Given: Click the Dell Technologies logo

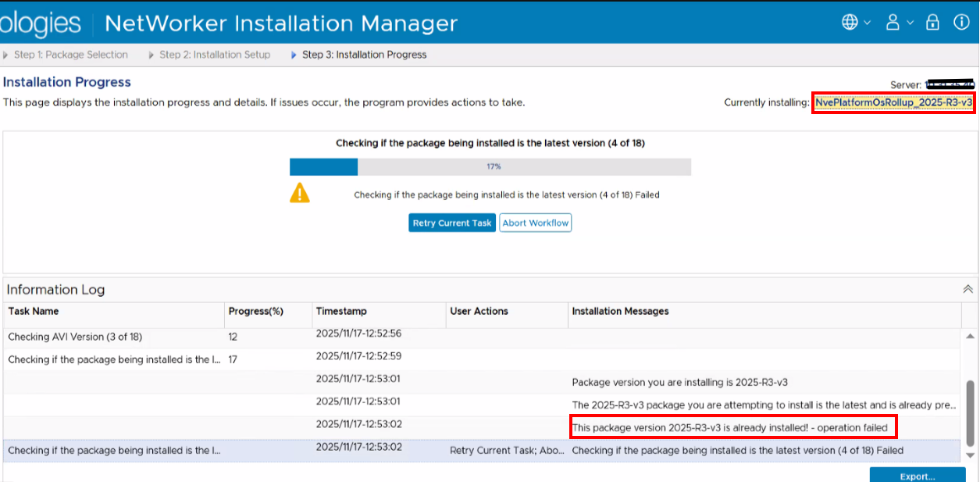Looking at the screenshot, I should tap(41, 23).
